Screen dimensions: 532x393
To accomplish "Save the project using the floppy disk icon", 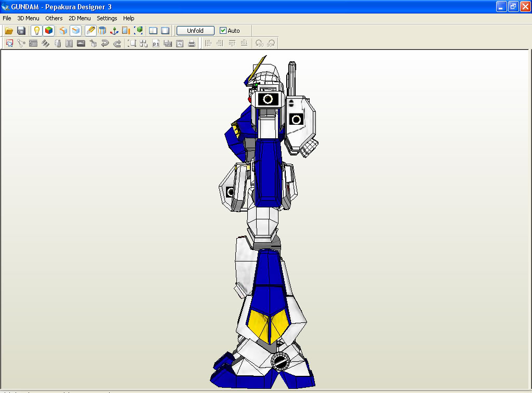I will pyautogui.click(x=21, y=31).
